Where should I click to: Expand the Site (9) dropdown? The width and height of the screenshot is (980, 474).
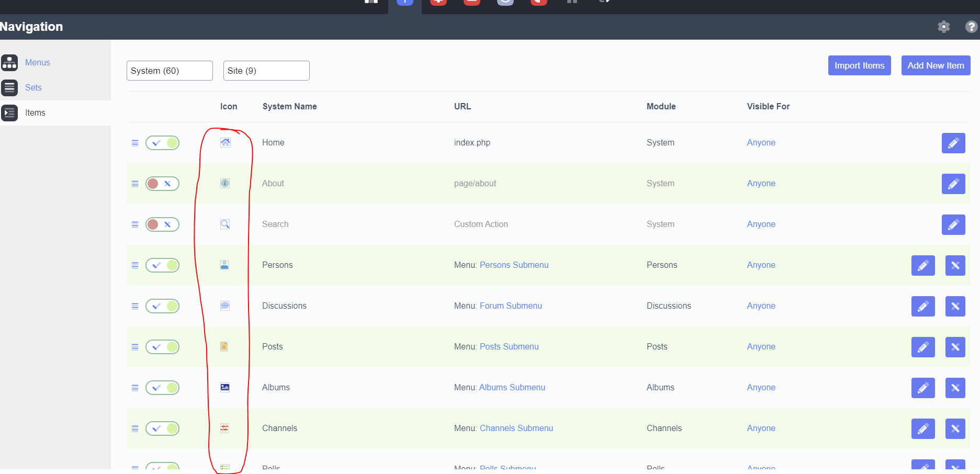tap(266, 71)
